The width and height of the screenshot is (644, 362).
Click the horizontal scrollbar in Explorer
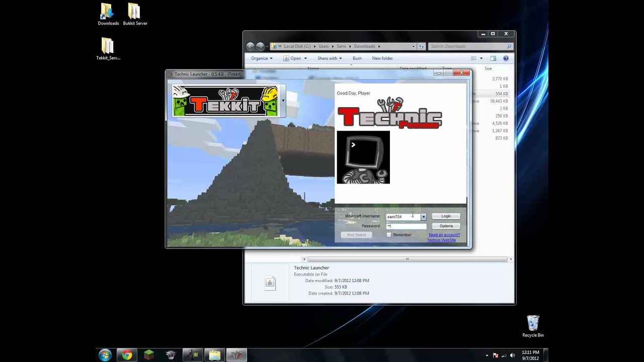(x=407, y=259)
